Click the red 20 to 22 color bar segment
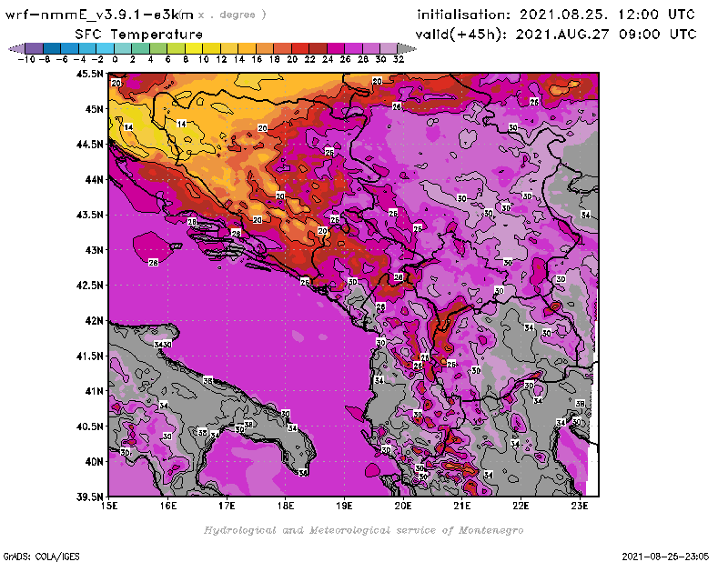 (300, 49)
